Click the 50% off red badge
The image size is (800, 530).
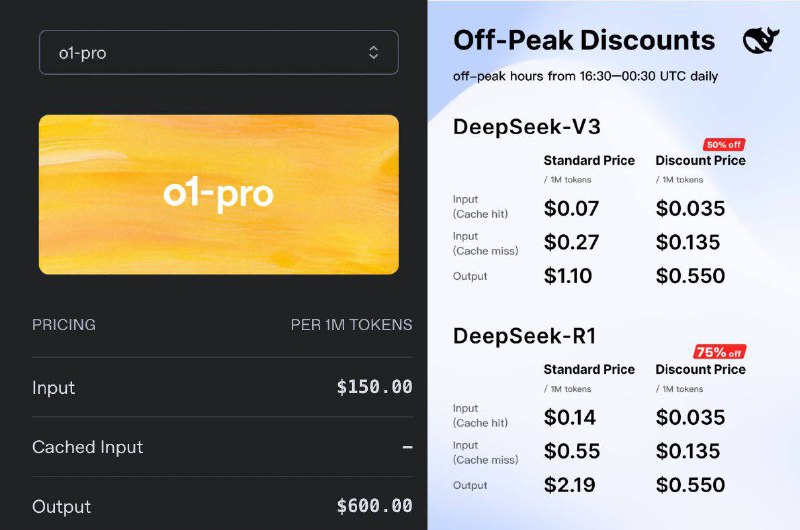pos(724,145)
